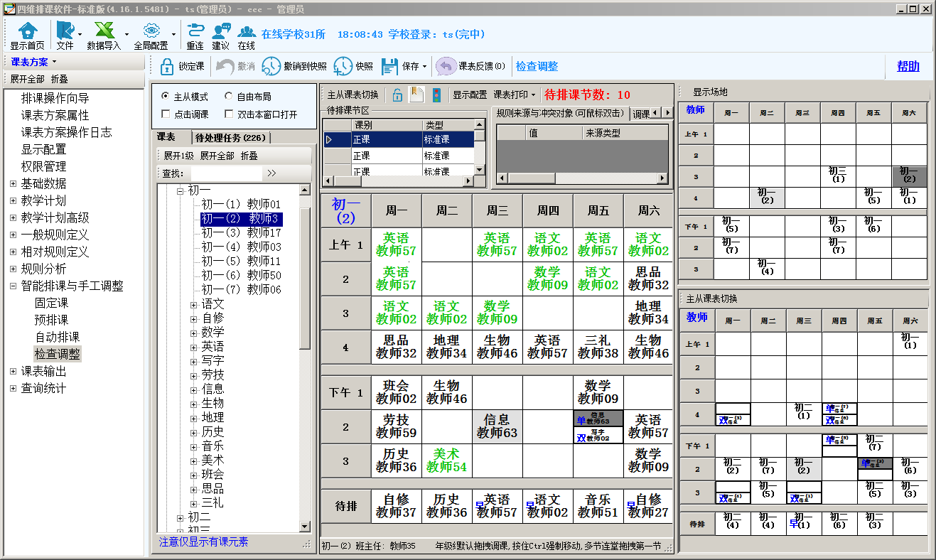Expand 语文 node in course tree

point(194,304)
